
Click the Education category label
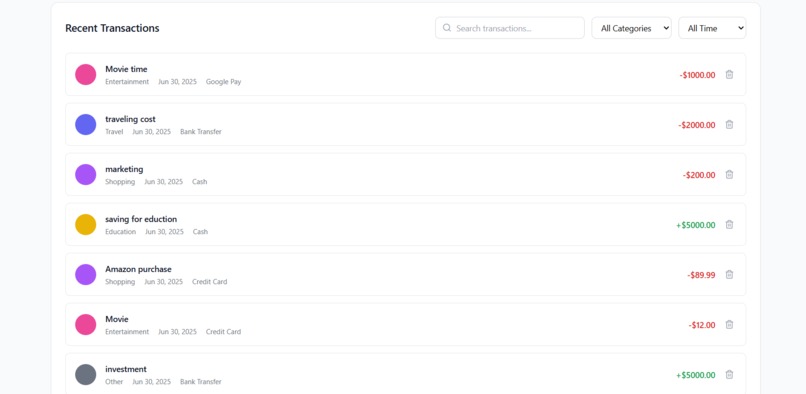tap(121, 232)
